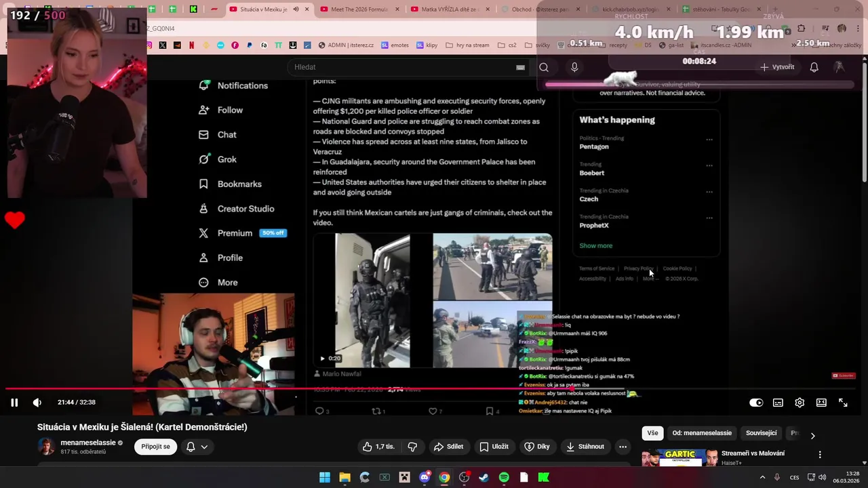Screen dimensions: 868x488
Task: Open the Windows Start button
Action: click(325, 478)
